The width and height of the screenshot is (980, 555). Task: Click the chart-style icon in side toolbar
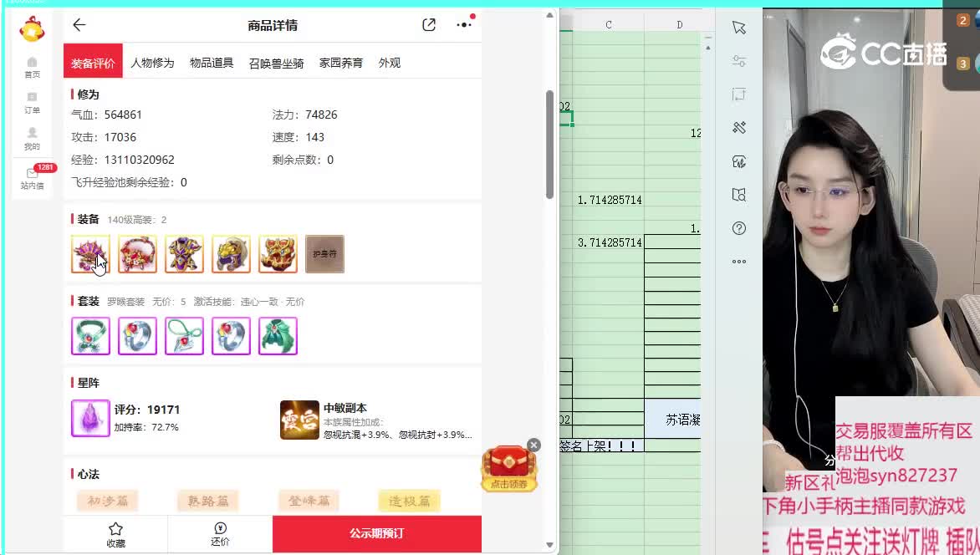tap(738, 161)
